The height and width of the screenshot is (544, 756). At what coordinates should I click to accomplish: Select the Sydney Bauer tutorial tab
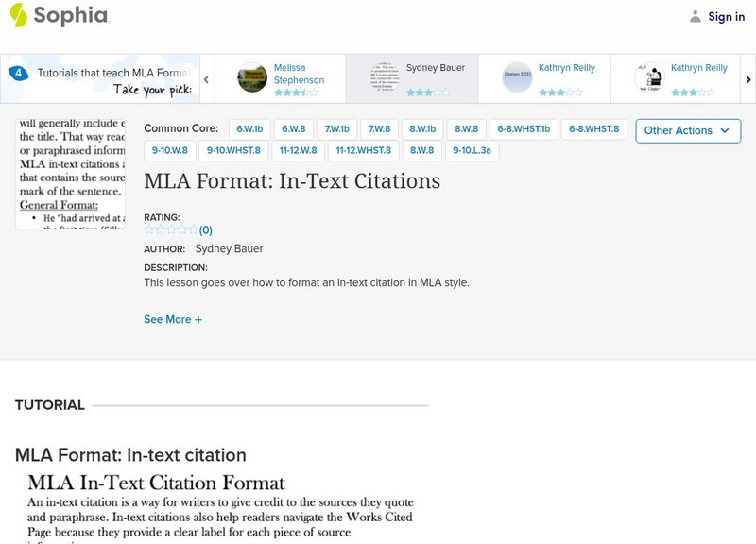pyautogui.click(x=412, y=78)
